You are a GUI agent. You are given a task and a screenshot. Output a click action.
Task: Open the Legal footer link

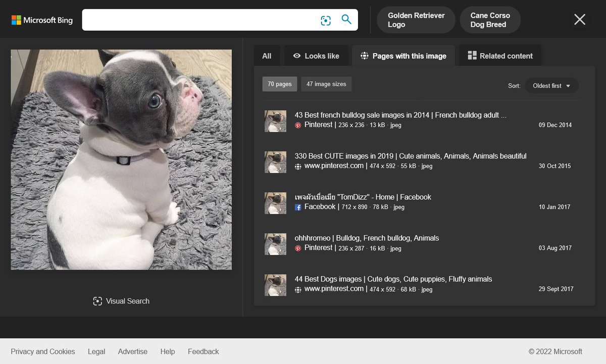coord(96,352)
